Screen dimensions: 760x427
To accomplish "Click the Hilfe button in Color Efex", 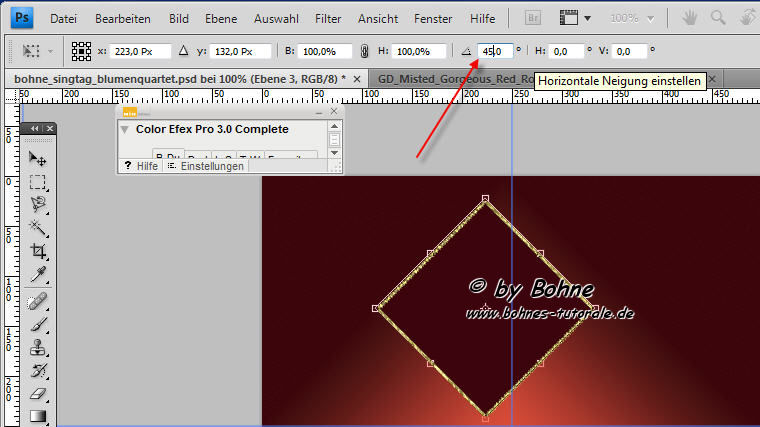I will [141, 166].
